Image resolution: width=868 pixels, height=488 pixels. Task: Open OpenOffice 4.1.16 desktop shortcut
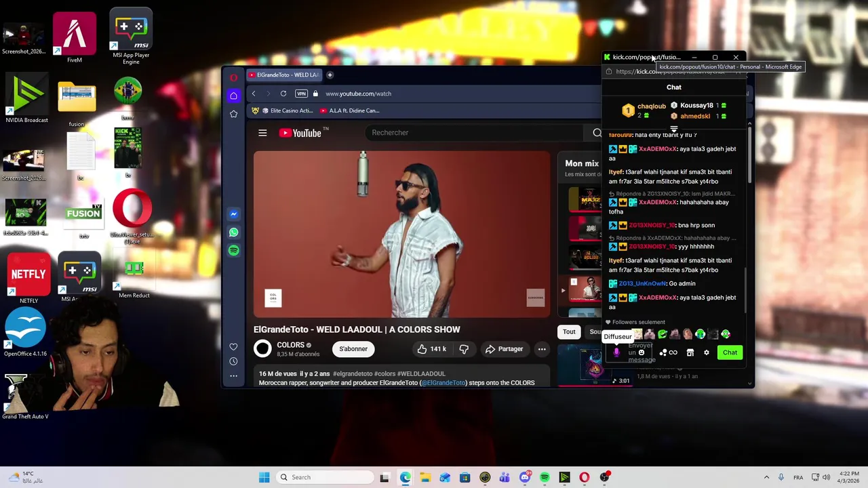[25, 332]
